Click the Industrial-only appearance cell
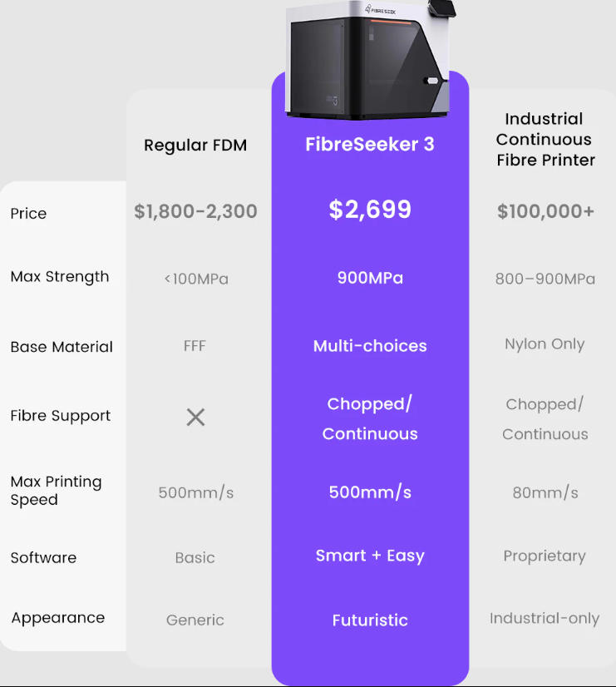The image size is (616, 687). (x=545, y=619)
